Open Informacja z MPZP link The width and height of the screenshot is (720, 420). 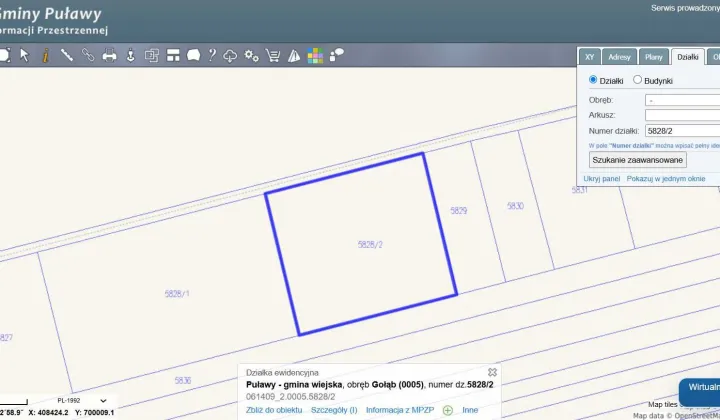point(400,410)
